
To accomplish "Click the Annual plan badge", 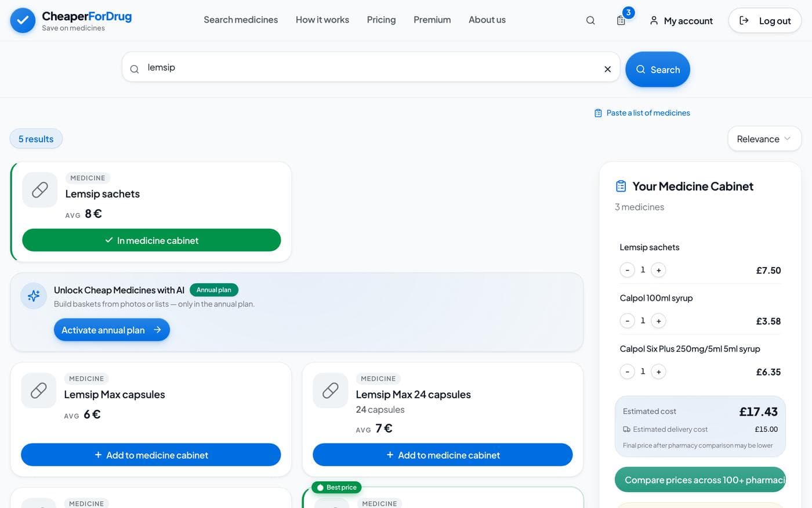I will point(214,290).
